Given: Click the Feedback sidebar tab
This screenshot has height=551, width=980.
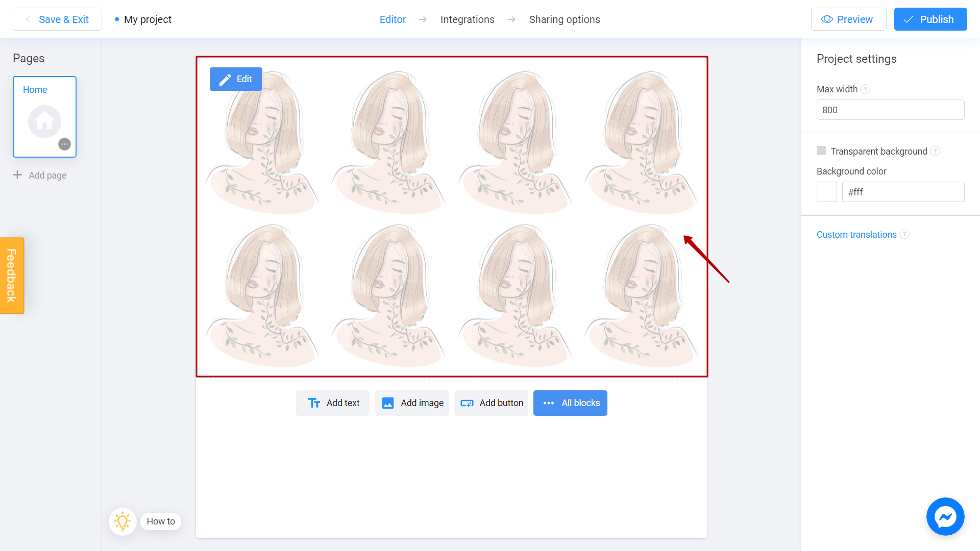Looking at the screenshot, I should pos(11,276).
